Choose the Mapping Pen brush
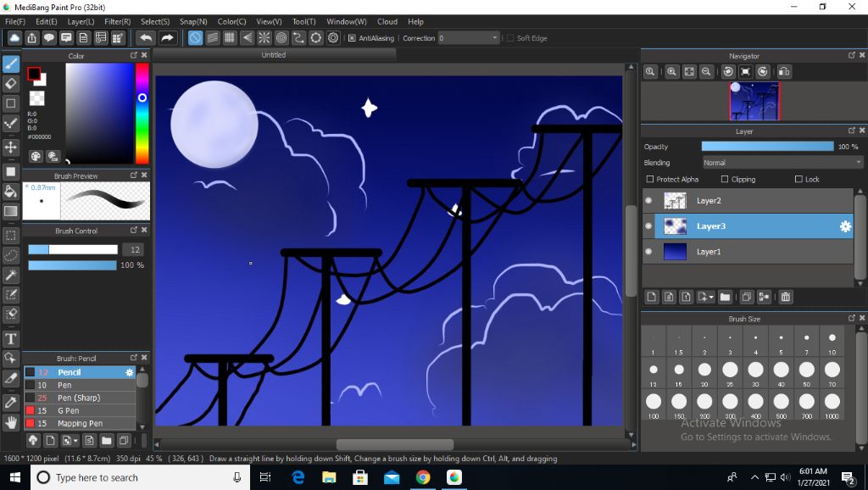Viewport: 868px width, 490px height. click(x=80, y=424)
